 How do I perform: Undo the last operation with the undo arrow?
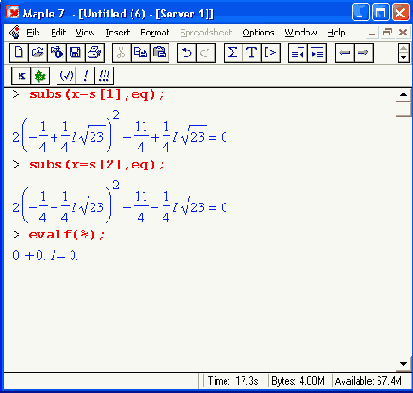click(x=187, y=53)
